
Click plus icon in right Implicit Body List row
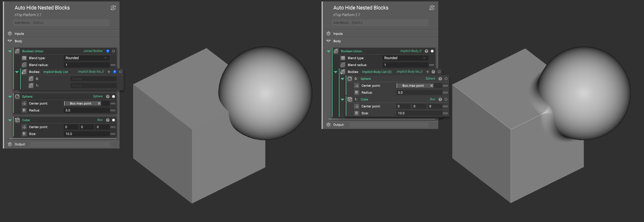click(x=428, y=72)
